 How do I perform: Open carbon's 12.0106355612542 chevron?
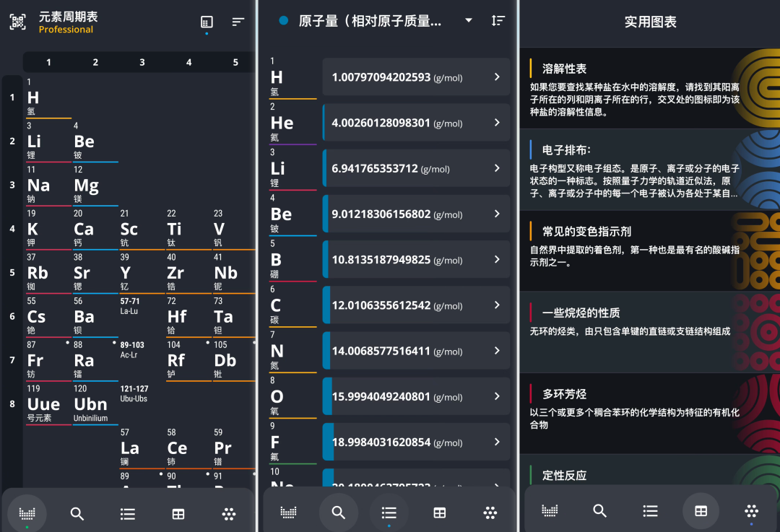(497, 305)
